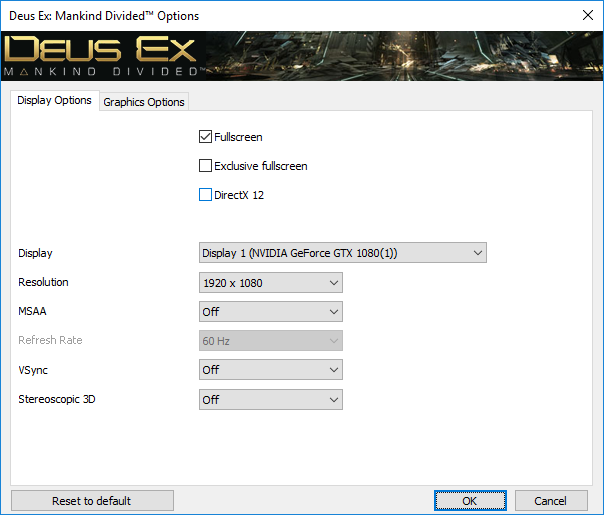Open the VSync dropdown
This screenshot has height=515, width=604.
271,370
